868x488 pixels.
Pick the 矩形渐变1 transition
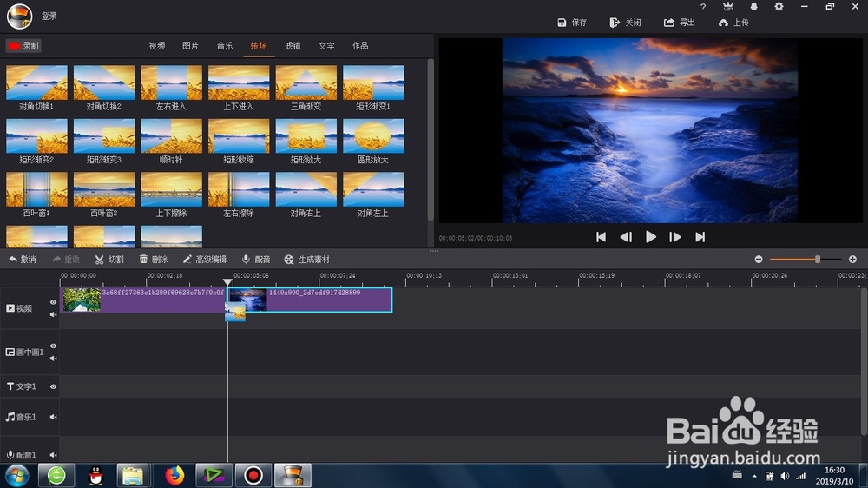pyautogui.click(x=373, y=83)
